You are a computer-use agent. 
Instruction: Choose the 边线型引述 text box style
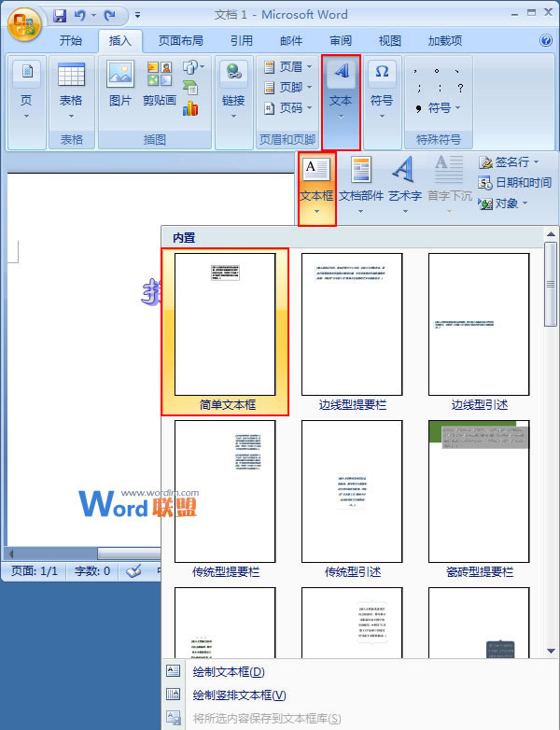pyautogui.click(x=479, y=331)
